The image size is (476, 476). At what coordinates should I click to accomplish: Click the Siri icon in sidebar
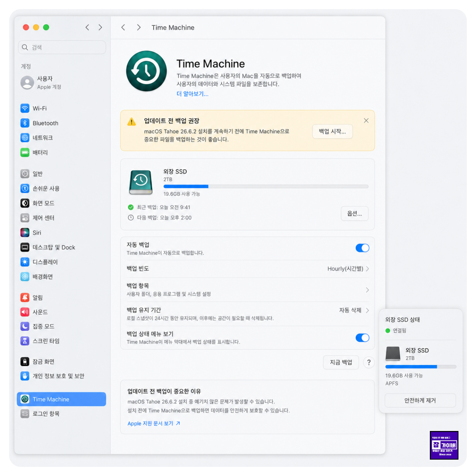click(x=25, y=233)
